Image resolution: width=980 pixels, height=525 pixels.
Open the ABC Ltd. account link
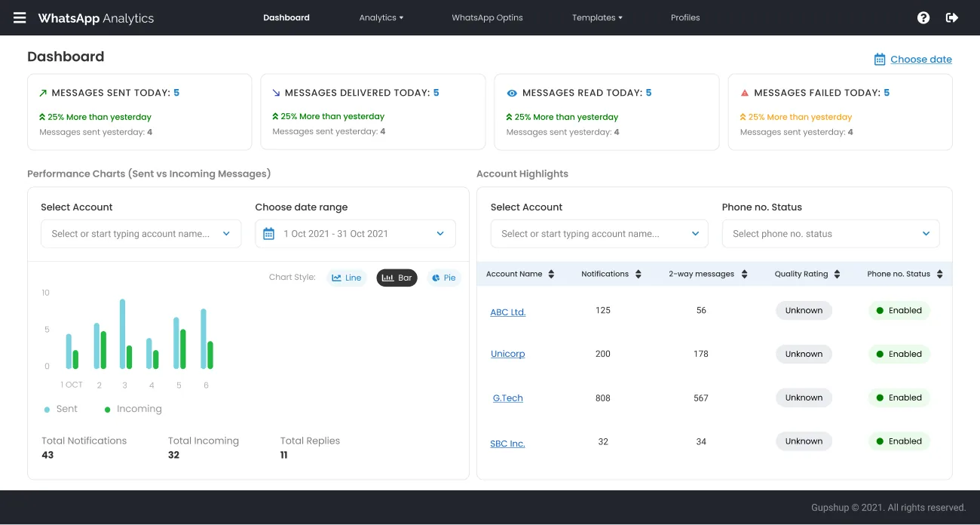pyautogui.click(x=508, y=312)
